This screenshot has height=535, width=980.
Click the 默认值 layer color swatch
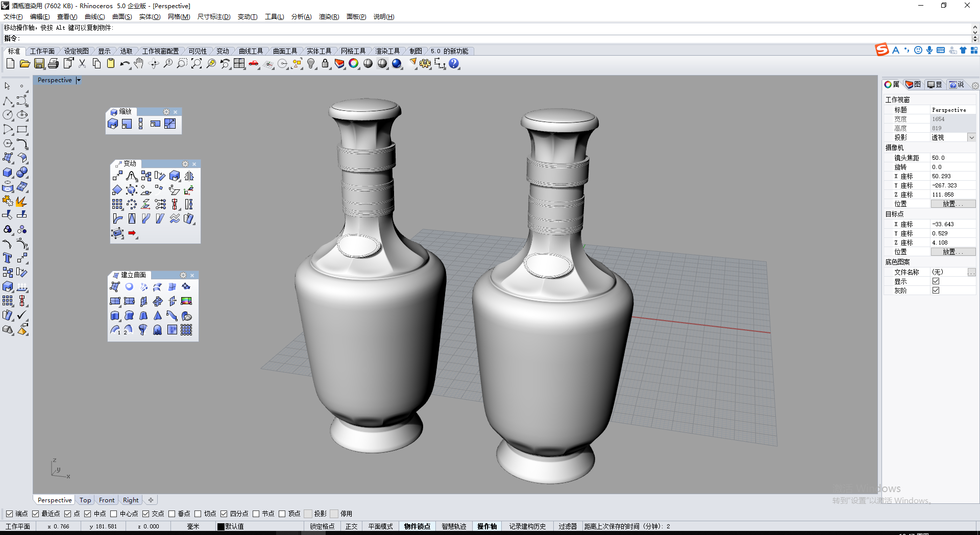[219, 526]
